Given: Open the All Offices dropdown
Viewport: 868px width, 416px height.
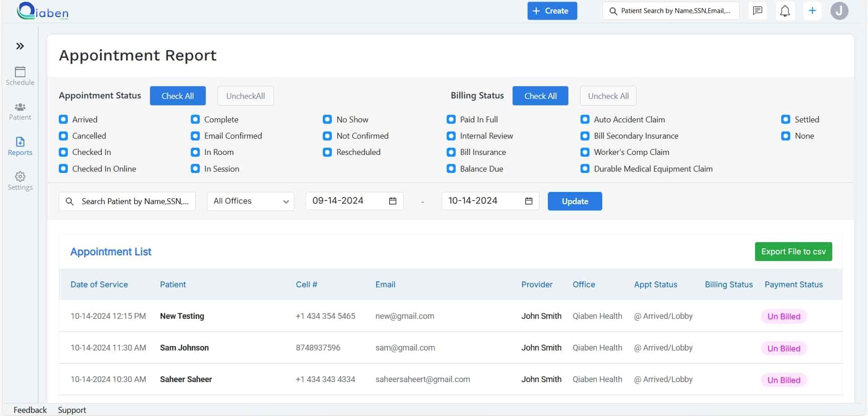Looking at the screenshot, I should click(250, 201).
